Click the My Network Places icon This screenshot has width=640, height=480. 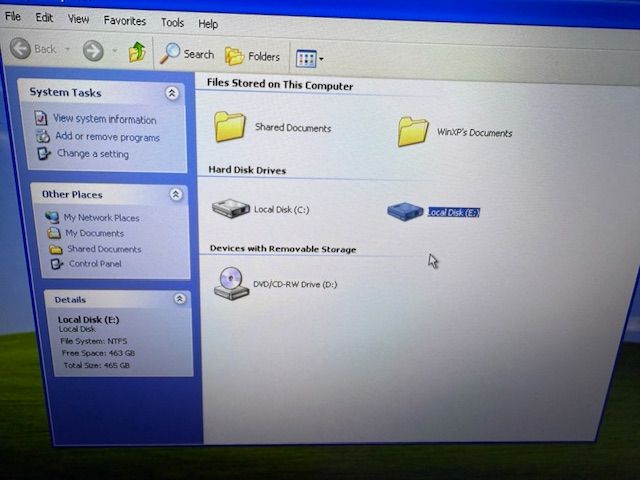click(x=52, y=217)
